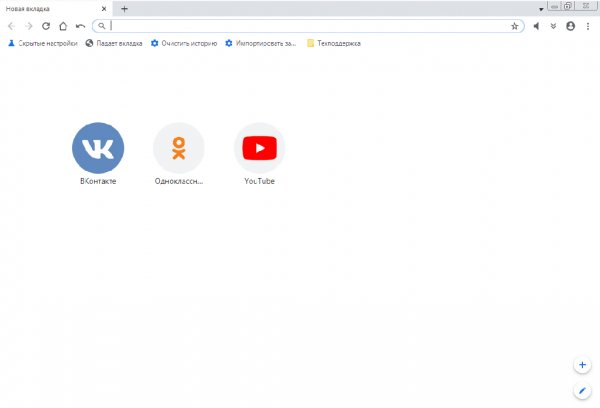The width and height of the screenshot is (600, 408).
Task: Select the Новая вкладка tab
Action: pyautogui.click(x=55, y=8)
